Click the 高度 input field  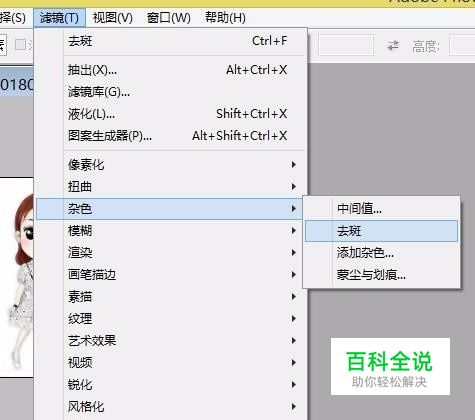[x=462, y=45]
